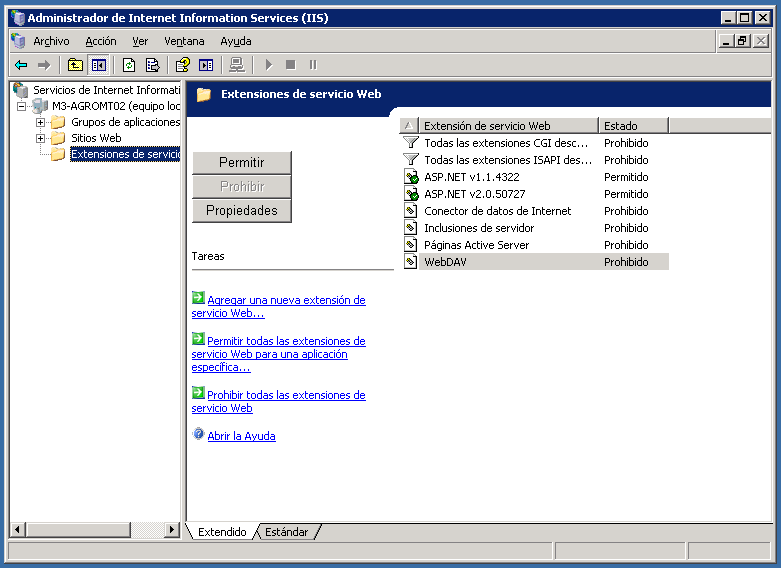Viewport: 781px width, 568px height.
Task: Click the Prohibir button
Action: [x=242, y=186]
